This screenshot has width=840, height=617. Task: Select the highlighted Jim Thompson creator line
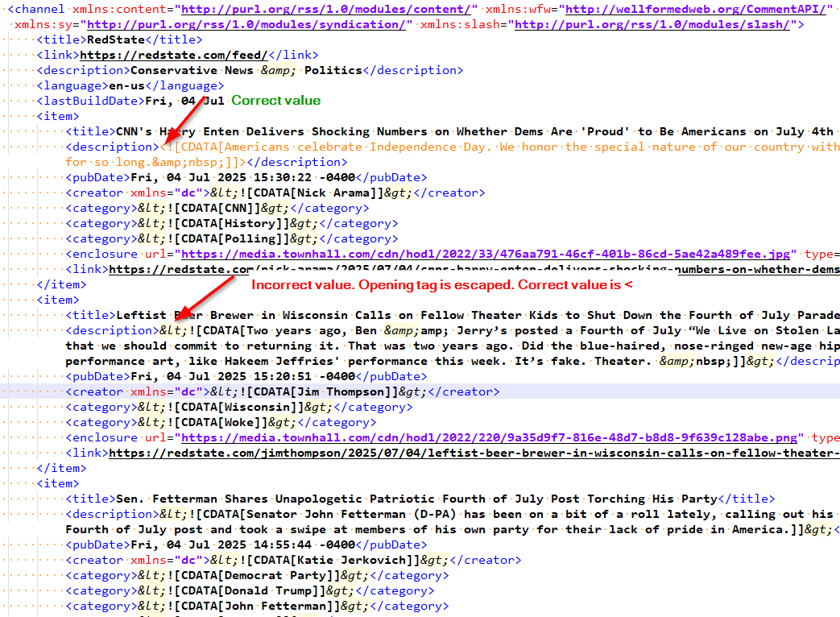tap(282, 392)
